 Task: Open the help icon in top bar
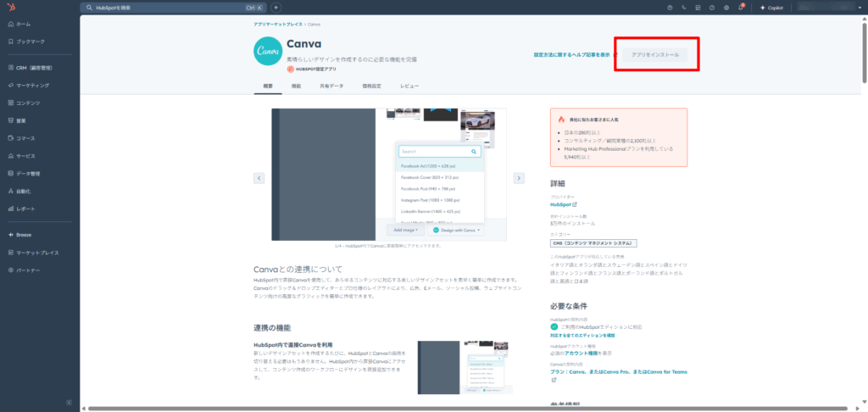pos(712,8)
